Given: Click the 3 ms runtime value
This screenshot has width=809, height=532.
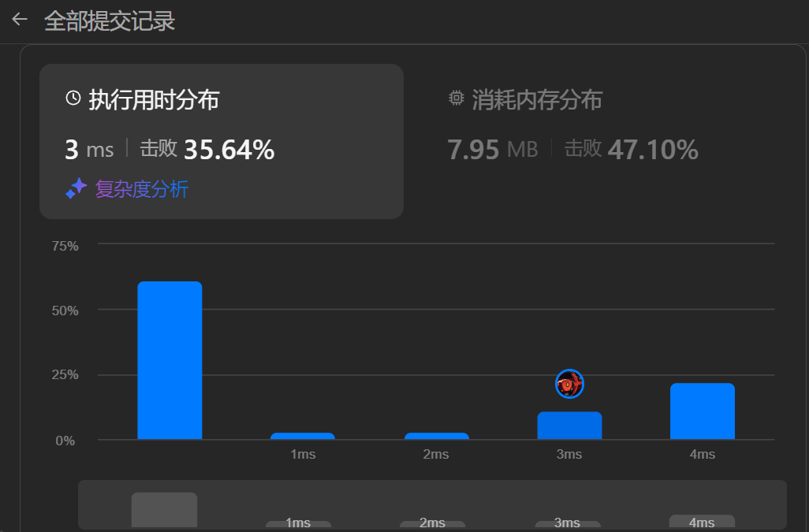Looking at the screenshot, I should tap(89, 150).
